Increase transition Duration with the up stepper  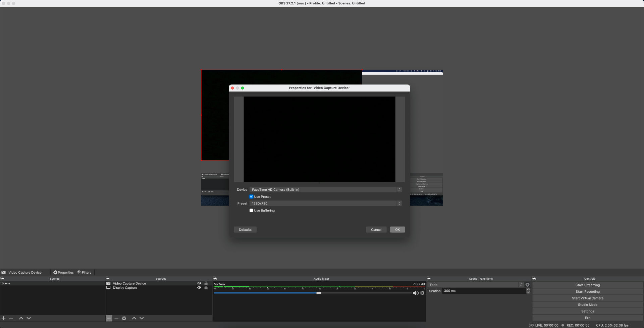[x=528, y=290]
